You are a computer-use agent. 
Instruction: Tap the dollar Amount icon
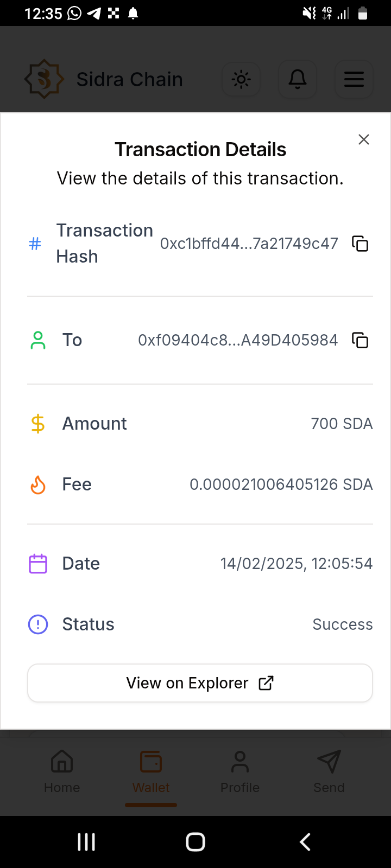coord(38,424)
